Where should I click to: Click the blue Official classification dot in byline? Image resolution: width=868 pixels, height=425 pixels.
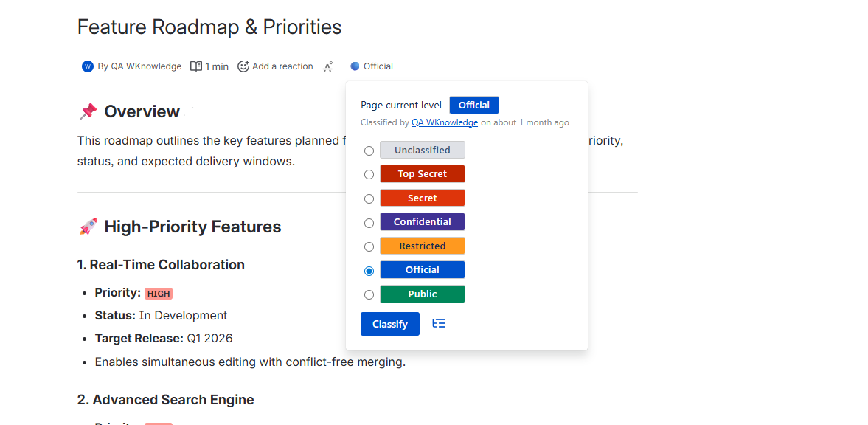[x=355, y=66]
